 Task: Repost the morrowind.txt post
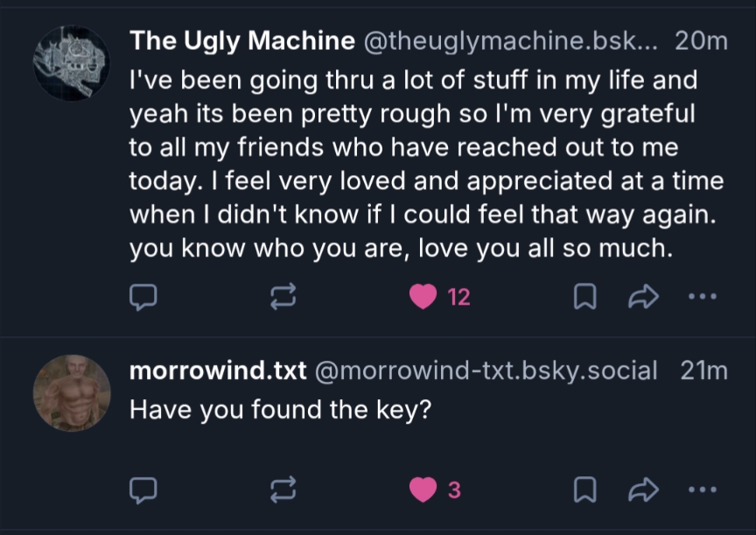click(x=283, y=490)
